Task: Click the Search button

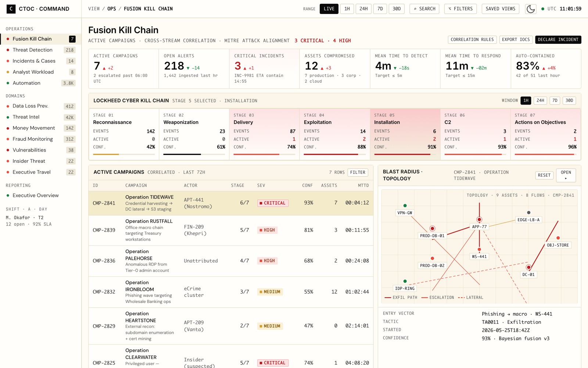Action: click(424, 9)
